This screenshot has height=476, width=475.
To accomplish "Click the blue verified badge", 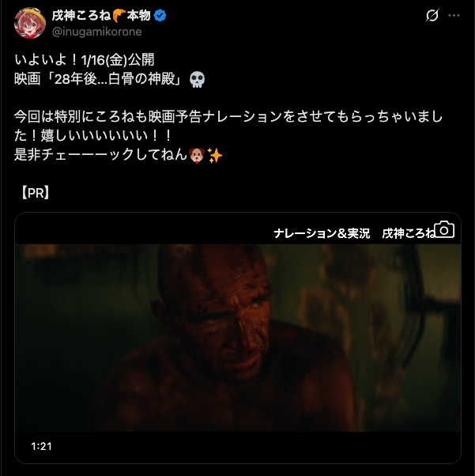I will click(x=160, y=15).
